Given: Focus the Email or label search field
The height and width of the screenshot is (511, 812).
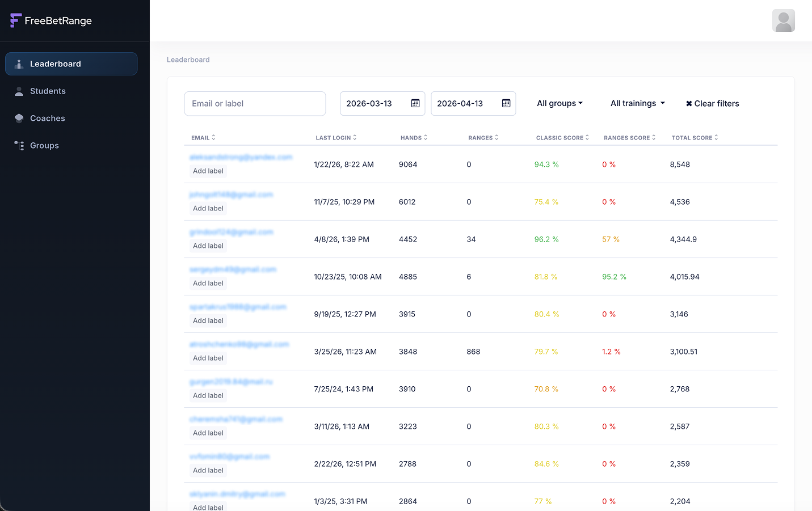Looking at the screenshot, I should [255, 104].
